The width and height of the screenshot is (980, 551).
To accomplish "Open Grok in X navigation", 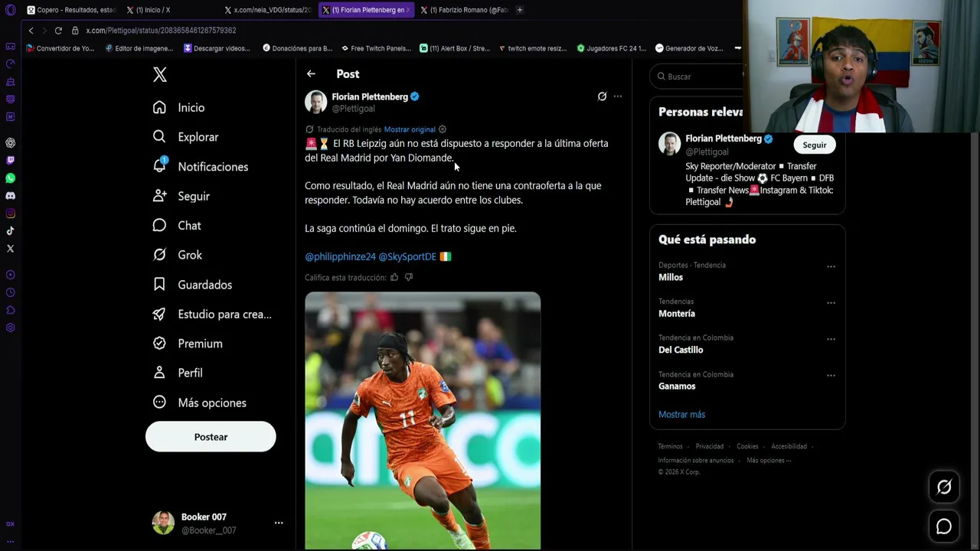I will [x=178, y=255].
